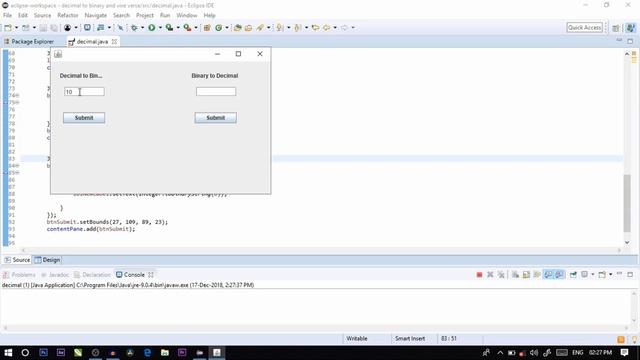
Task: Open the Windows Start menu
Action: 8,353
